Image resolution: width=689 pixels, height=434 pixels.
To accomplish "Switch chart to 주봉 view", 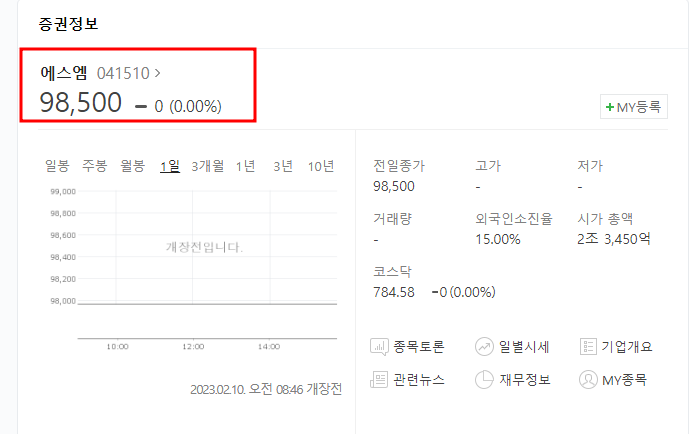I will coord(94,166).
